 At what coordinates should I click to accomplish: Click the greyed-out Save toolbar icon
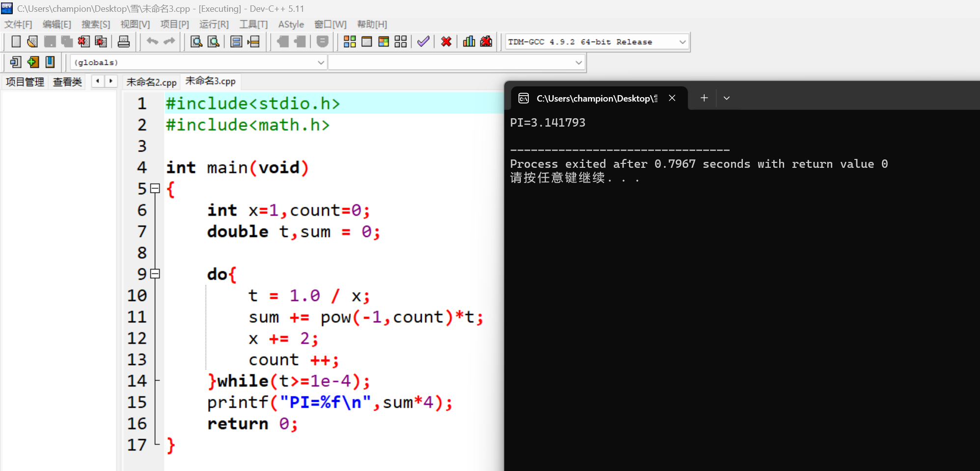click(x=50, y=42)
